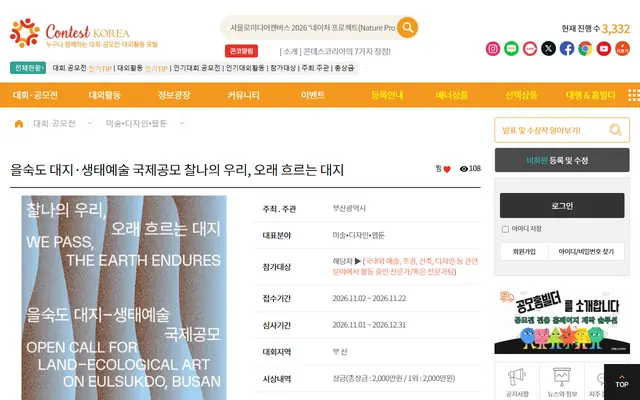
Task: Click the Contest Korea logo
Action: [84, 33]
